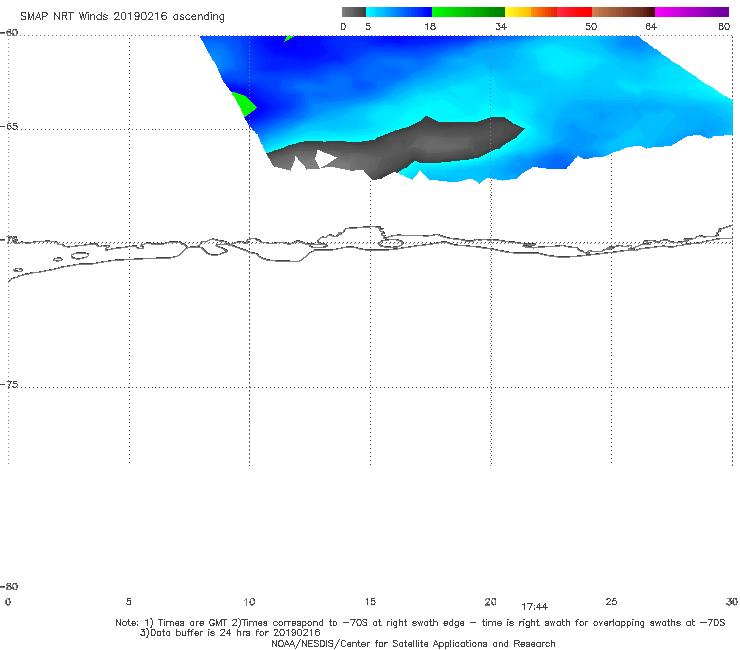
Task: Click the small oval island outline near longitude 15
Action: coord(391,243)
